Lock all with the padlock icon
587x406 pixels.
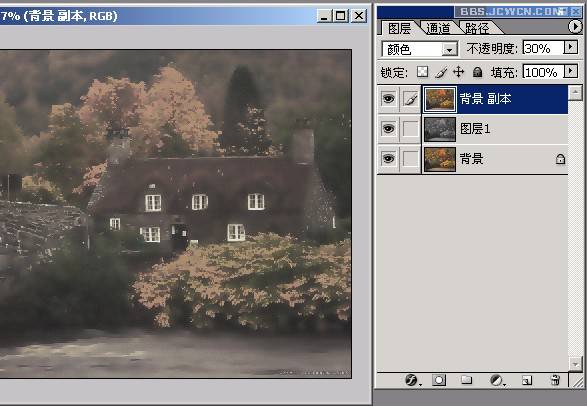point(477,72)
